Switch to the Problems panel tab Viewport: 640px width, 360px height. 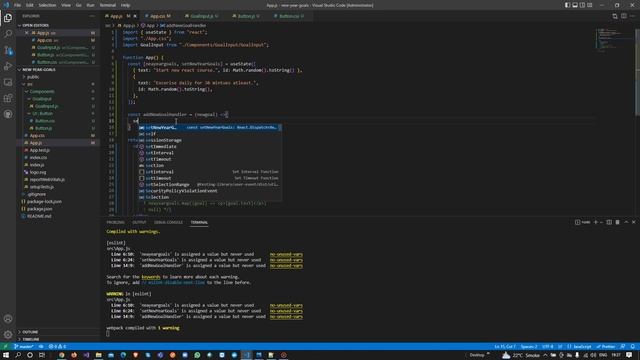(x=116, y=222)
